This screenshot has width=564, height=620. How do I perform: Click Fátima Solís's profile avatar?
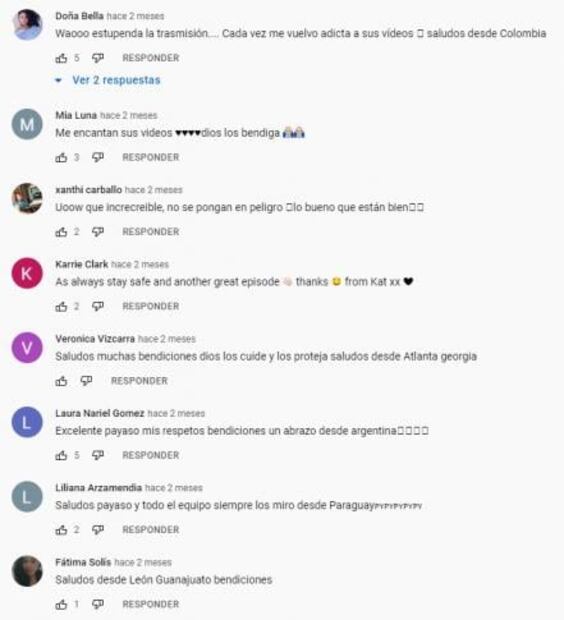coord(27,571)
